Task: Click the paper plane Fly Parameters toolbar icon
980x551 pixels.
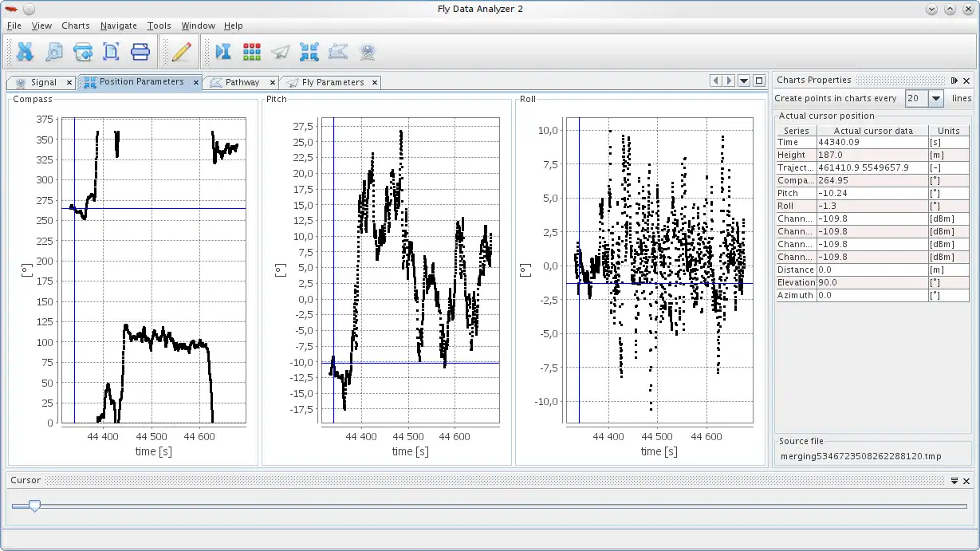Action: pos(281,52)
